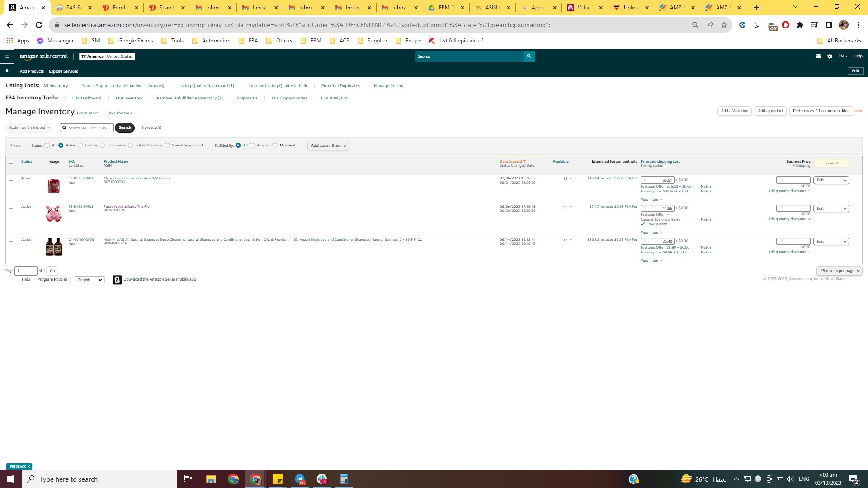Click the Seller Central search magnifier button
Viewport: 868px width, 488px height.
529,56
